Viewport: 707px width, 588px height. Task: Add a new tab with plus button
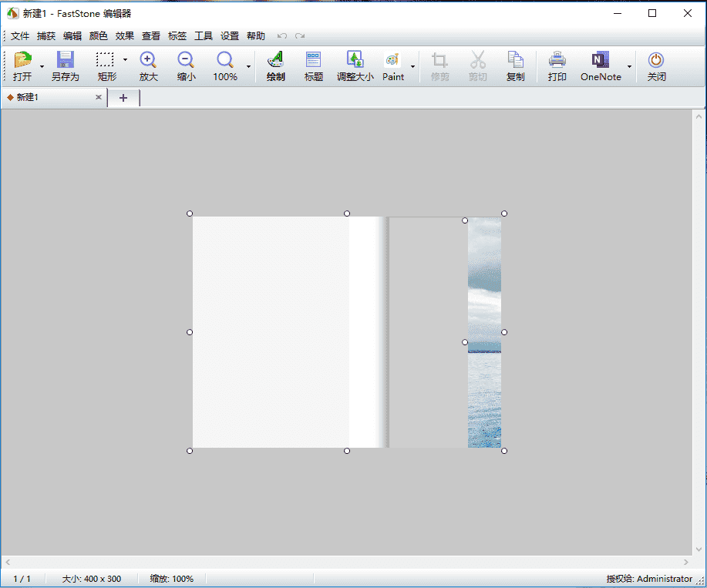pyautogui.click(x=123, y=97)
